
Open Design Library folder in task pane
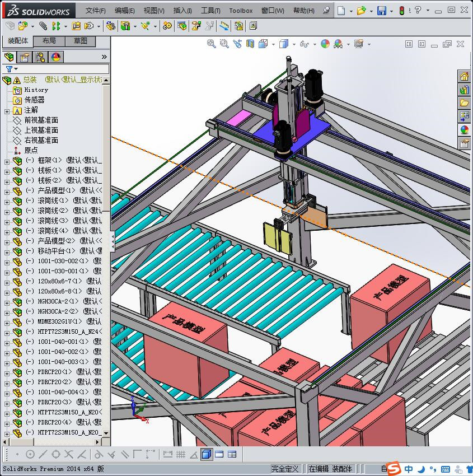[464, 103]
